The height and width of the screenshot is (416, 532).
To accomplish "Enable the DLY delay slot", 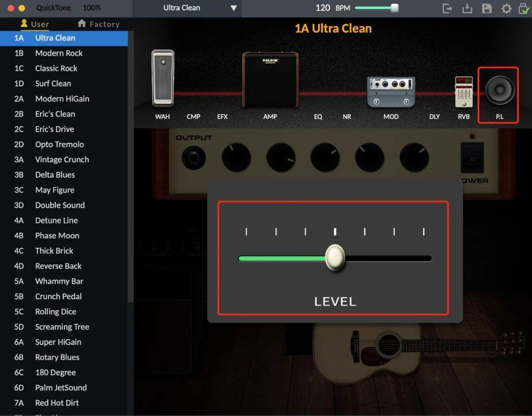I will coord(434,117).
